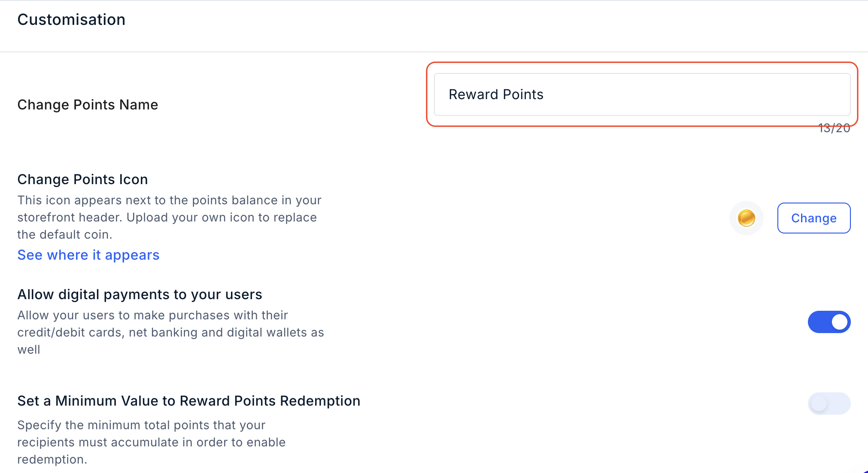Click the 13/20 character counter
Viewport: 868px width, 473px height.
click(834, 128)
